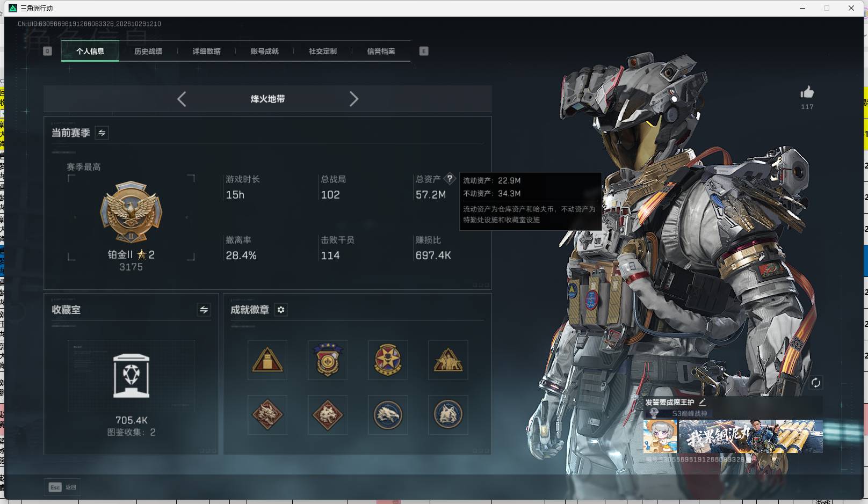
Task: View the 信誉档案 tab
Action: point(381,51)
